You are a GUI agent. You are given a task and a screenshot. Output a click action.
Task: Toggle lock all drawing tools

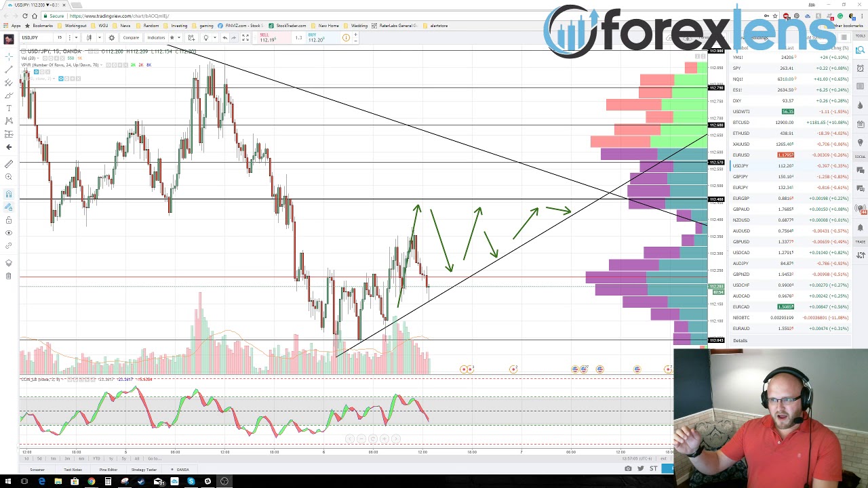point(9,220)
